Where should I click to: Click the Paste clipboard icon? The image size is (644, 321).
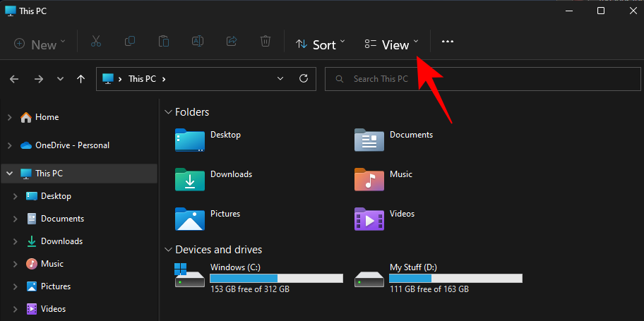pyautogui.click(x=164, y=41)
